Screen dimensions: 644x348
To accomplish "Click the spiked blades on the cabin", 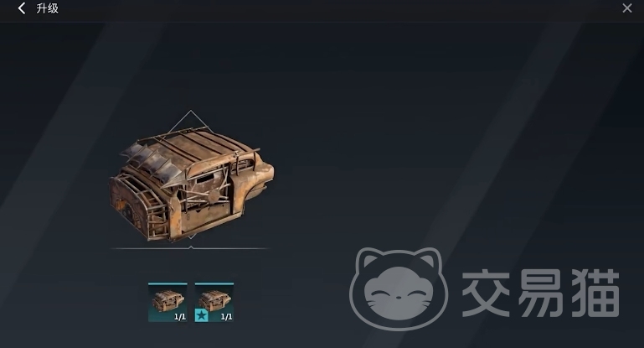I will pyautogui.click(x=152, y=163).
